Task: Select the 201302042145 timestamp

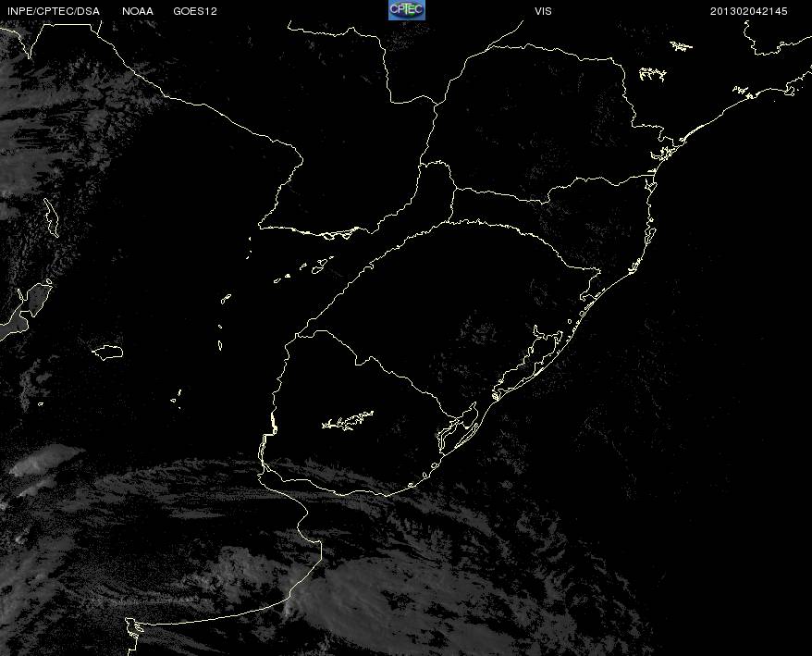Action: pos(748,11)
